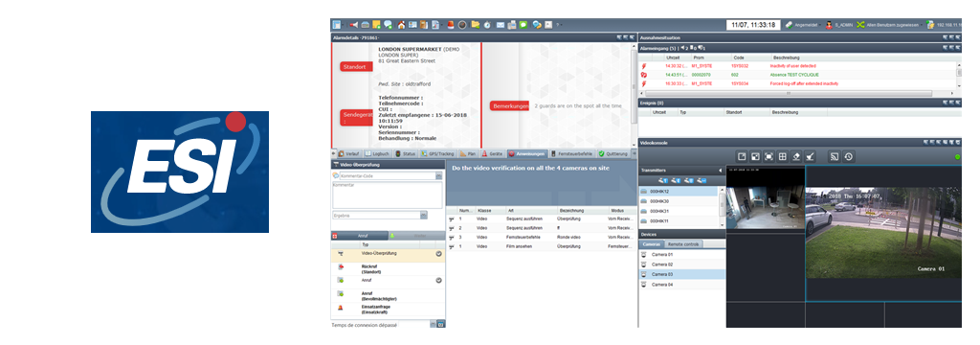
Task: Toggle the check mark on Video-Überprüfung row
Action: [438, 254]
